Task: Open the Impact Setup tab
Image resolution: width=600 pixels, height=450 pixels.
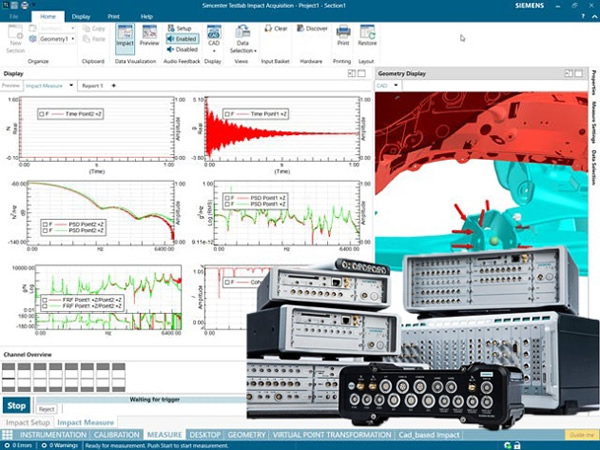Action: 27,423
